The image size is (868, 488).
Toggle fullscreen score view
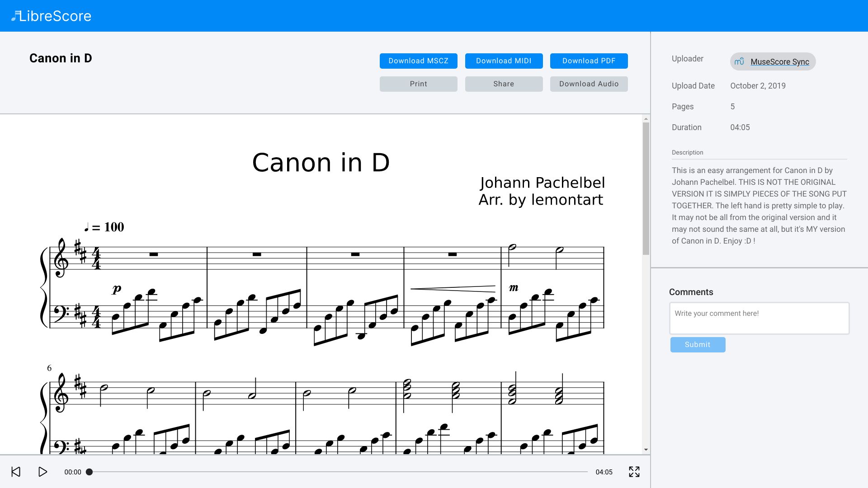coord(634,472)
